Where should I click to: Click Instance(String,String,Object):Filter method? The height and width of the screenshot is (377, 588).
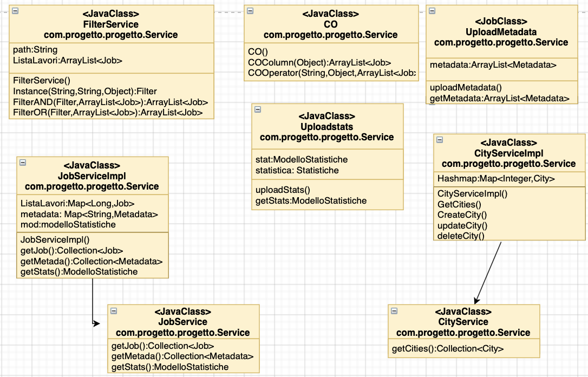[85, 91]
